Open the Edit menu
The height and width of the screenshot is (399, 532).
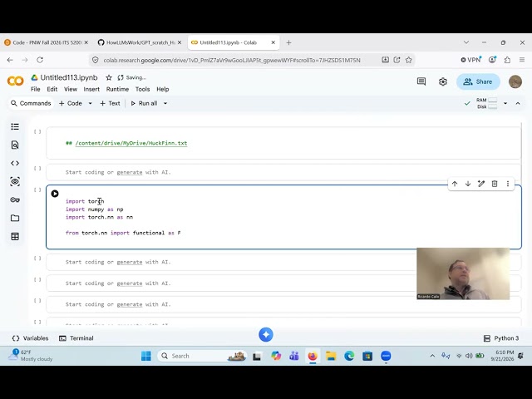[52, 89]
